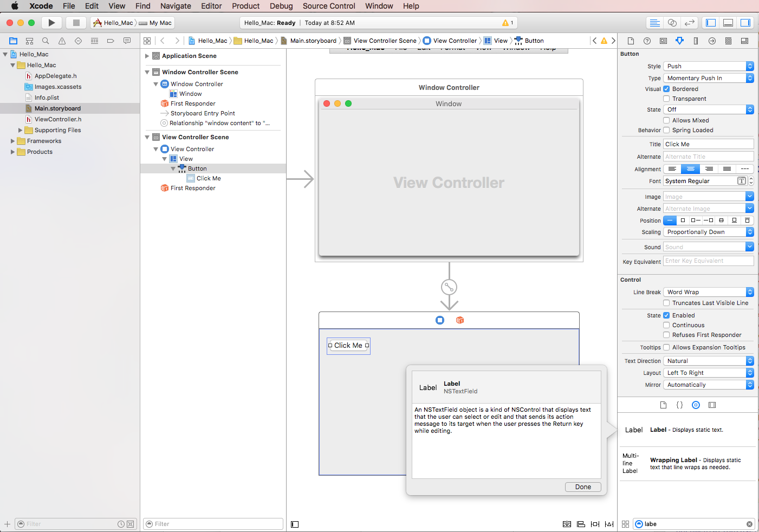Select center text alignment for button title

[x=690, y=168]
